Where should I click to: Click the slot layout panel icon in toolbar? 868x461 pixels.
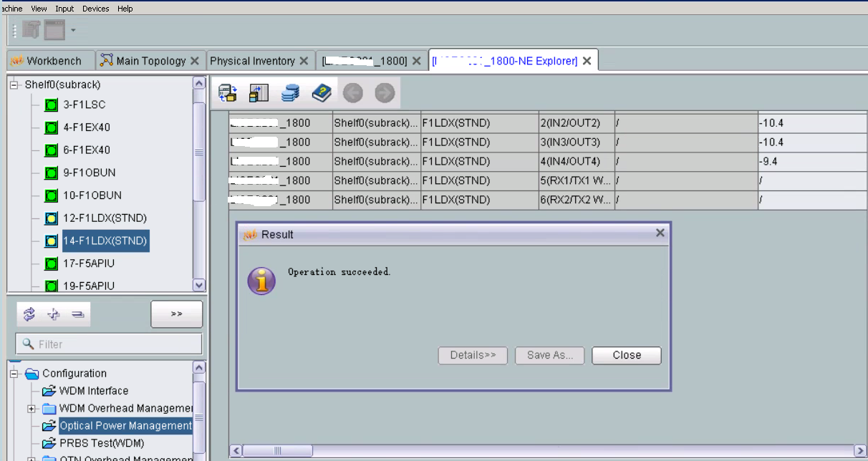click(x=259, y=92)
